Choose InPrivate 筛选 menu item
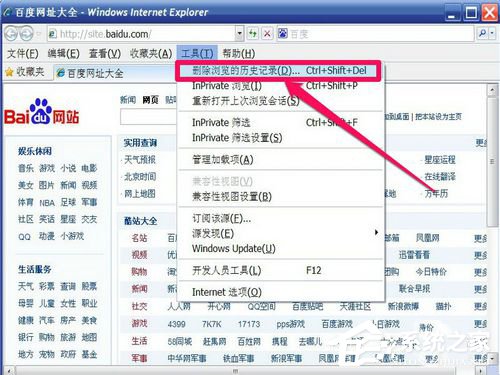This screenshot has width=500, height=375. (281, 123)
